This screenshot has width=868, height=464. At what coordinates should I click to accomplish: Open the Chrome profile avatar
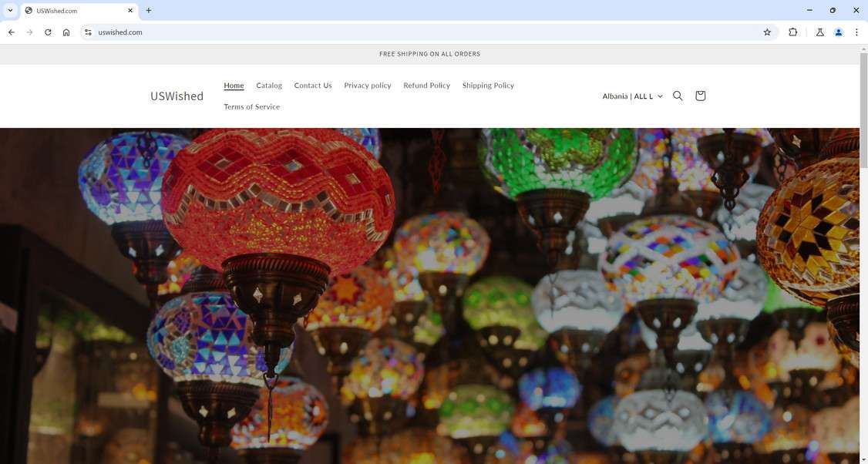[x=838, y=32]
